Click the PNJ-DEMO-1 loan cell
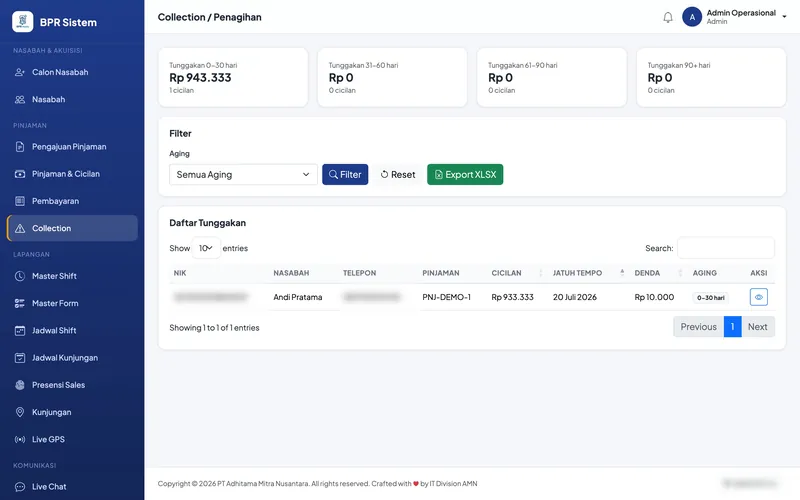The image size is (800, 500). coord(446,297)
